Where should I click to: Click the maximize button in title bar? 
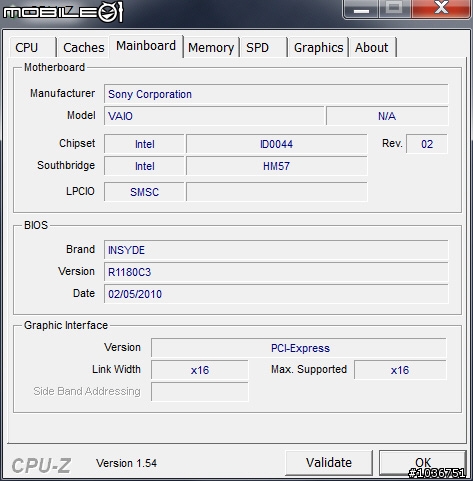tap(395, 8)
